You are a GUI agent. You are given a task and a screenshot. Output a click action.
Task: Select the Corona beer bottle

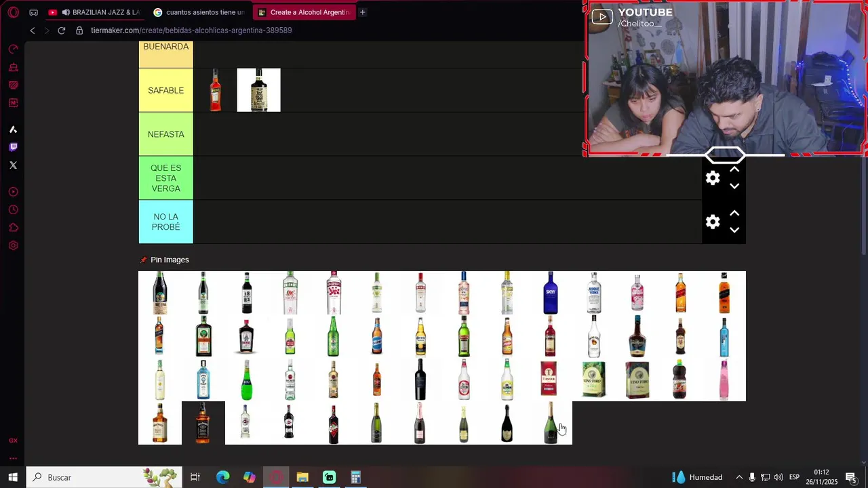(420, 336)
